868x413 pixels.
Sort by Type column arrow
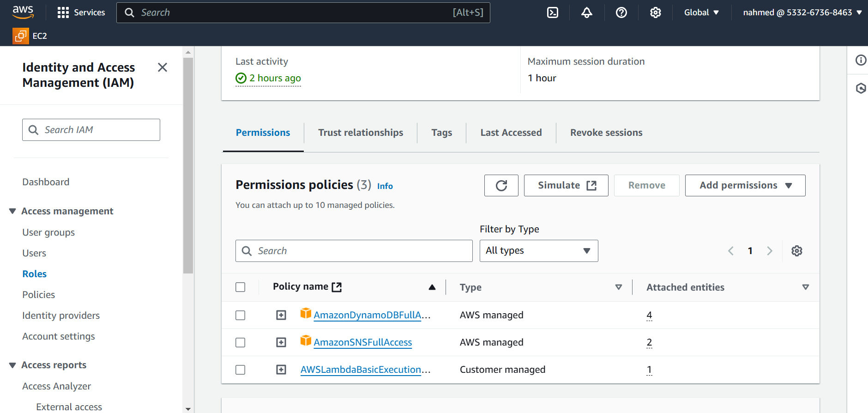pos(619,287)
